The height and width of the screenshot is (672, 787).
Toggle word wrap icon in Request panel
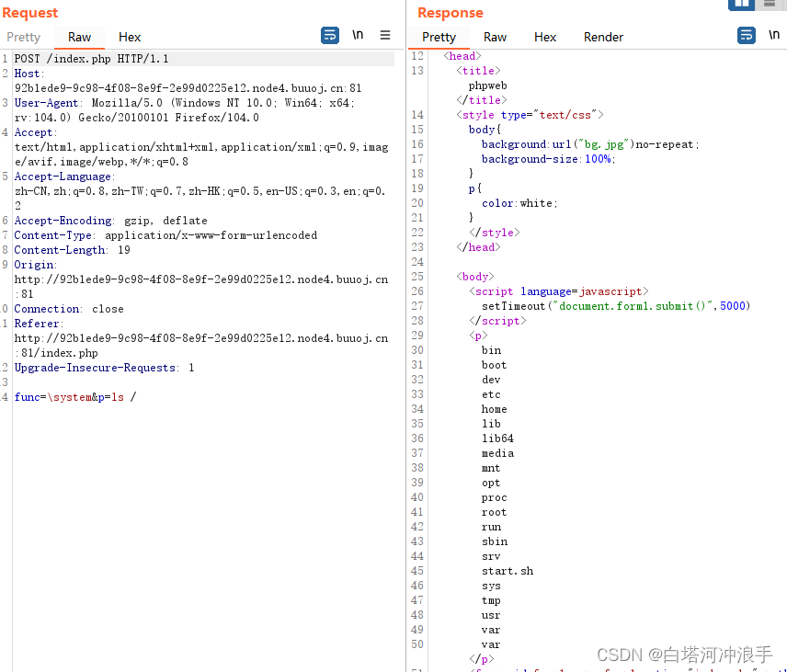pyautogui.click(x=330, y=36)
